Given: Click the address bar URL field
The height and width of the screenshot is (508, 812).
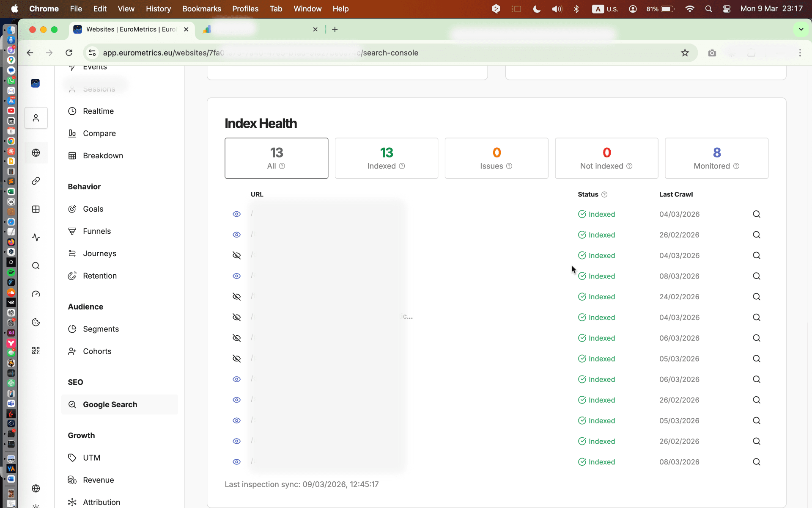Looking at the screenshot, I should coord(389,53).
